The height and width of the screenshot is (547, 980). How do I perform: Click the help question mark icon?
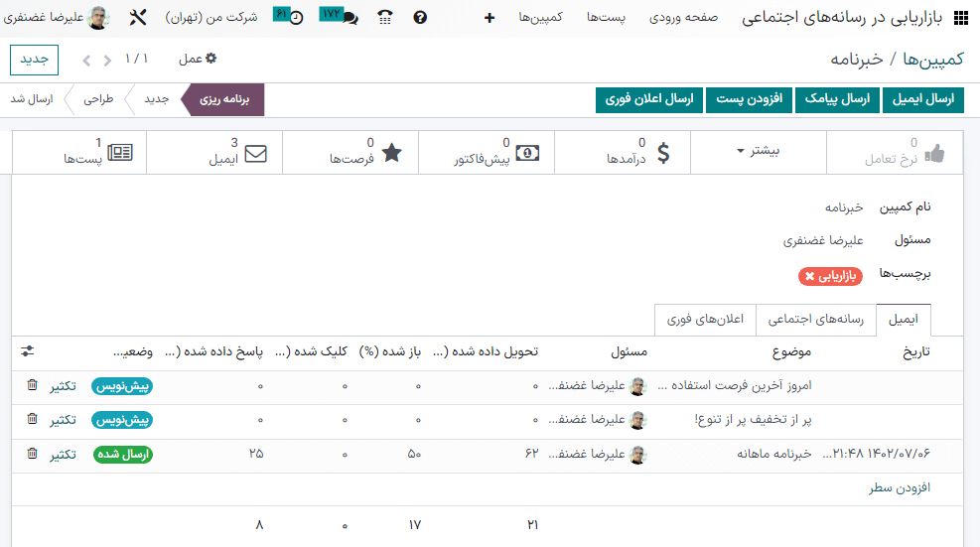pyautogui.click(x=420, y=18)
